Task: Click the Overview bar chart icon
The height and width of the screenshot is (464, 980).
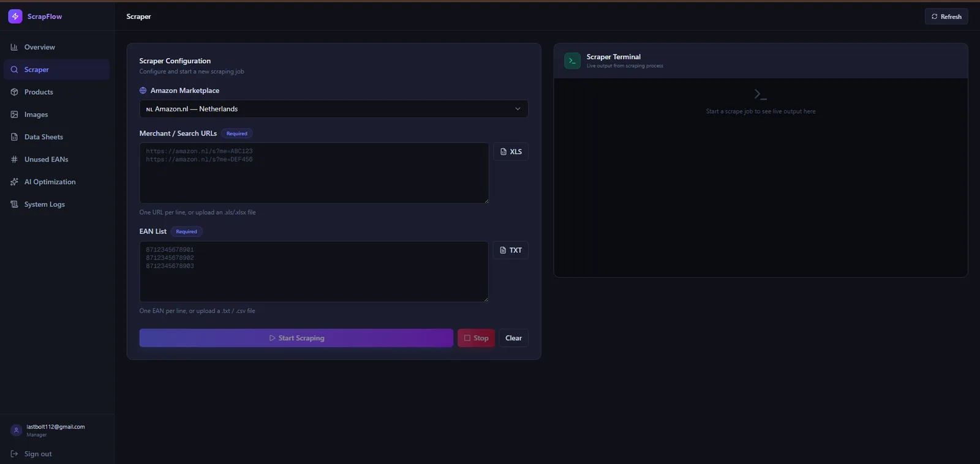Action: 14,47
